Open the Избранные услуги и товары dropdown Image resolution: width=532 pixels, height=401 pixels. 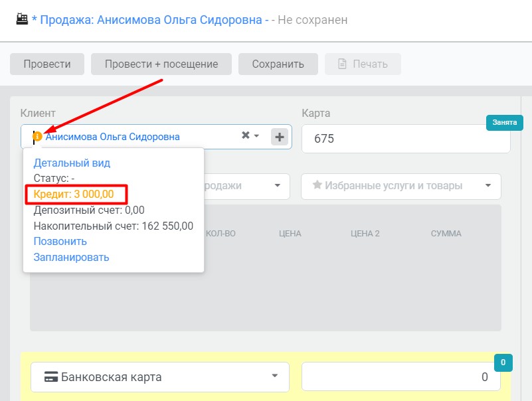click(400, 187)
